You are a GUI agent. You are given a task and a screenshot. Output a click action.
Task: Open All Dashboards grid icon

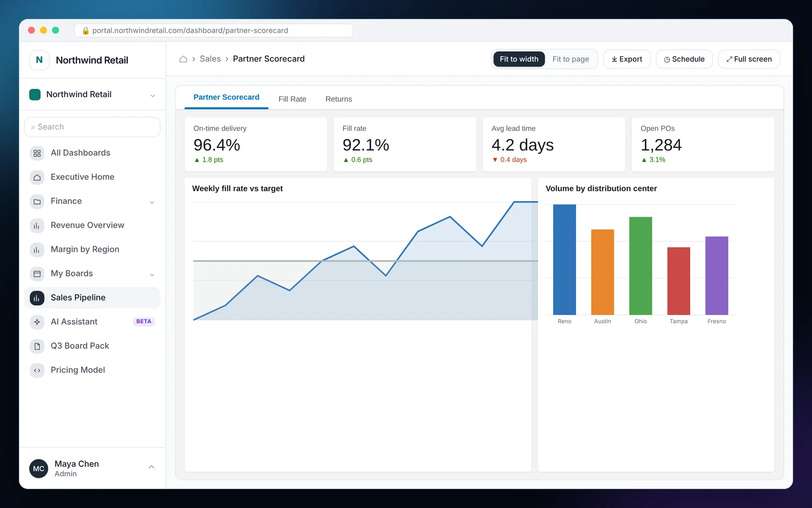click(x=37, y=153)
